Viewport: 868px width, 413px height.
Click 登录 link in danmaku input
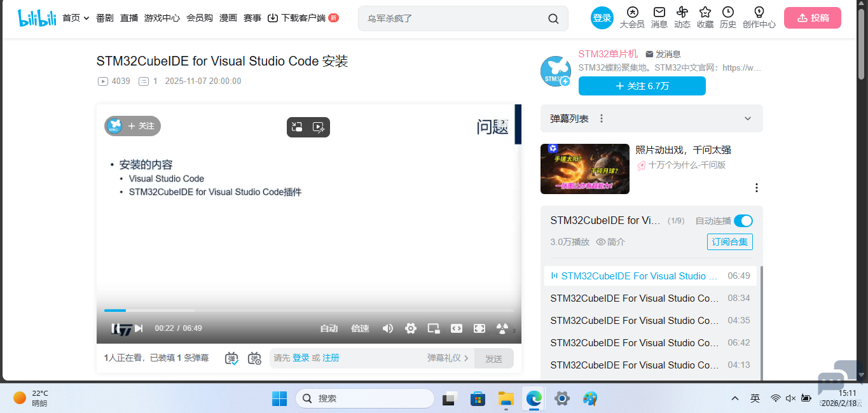[x=301, y=358]
